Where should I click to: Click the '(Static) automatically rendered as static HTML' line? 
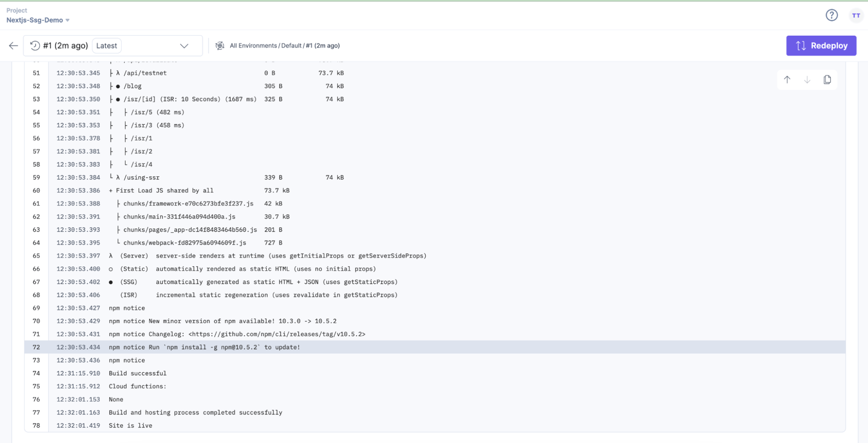point(435,269)
